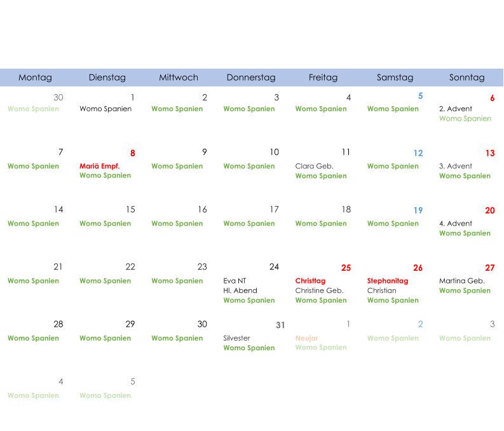The height and width of the screenshot is (431, 504).
Task: Open the Silvester entry
Action: (236, 338)
